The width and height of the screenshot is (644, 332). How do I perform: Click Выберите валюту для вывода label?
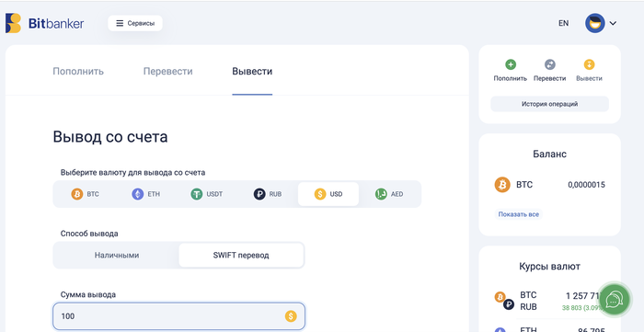click(x=132, y=173)
